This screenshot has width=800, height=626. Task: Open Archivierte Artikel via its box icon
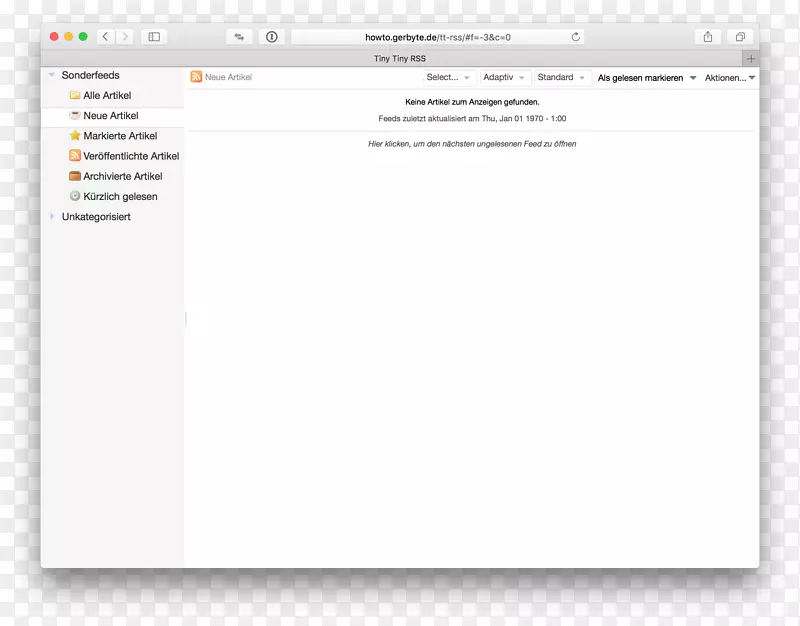point(74,176)
